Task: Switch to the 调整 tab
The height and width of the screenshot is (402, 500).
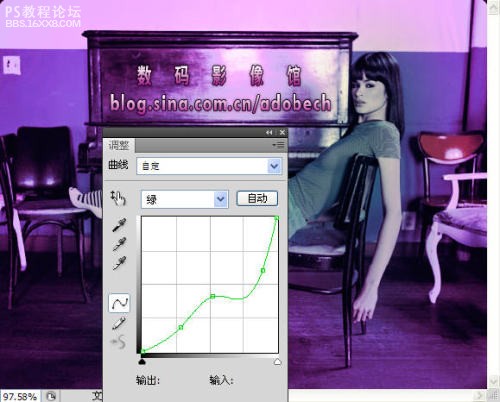Action: pyautogui.click(x=119, y=145)
